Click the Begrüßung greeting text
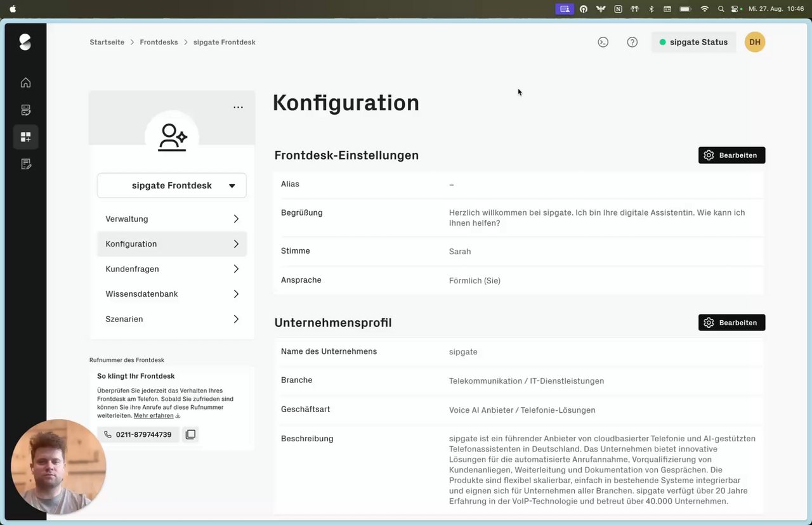The image size is (812, 525). pos(597,218)
